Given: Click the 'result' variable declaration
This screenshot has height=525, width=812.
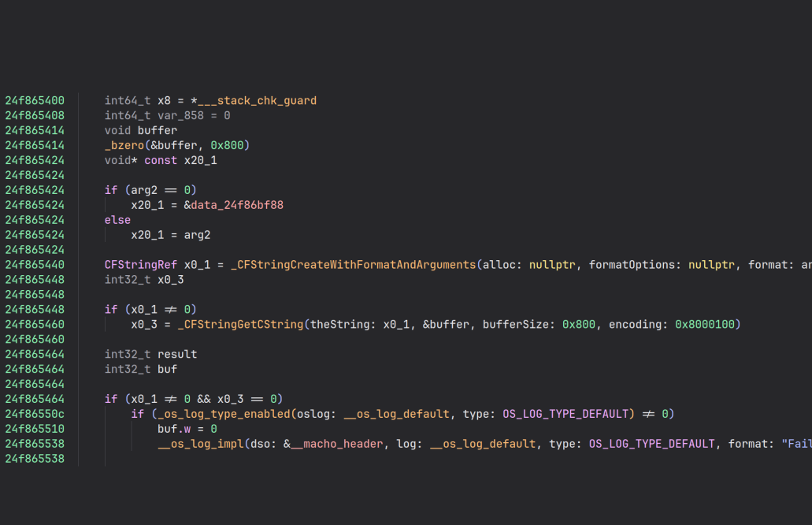Looking at the screenshot, I should 177,355.
